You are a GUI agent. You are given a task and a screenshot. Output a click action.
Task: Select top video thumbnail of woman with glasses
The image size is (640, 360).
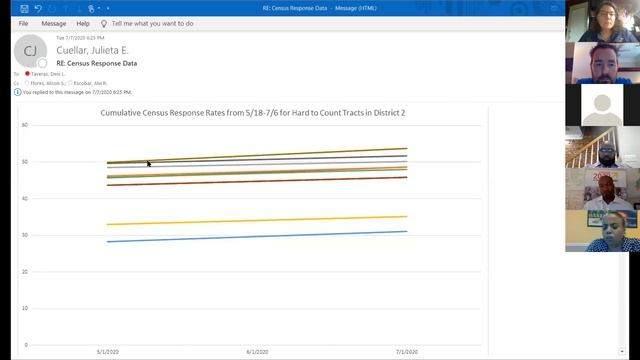pyautogui.click(x=602, y=21)
